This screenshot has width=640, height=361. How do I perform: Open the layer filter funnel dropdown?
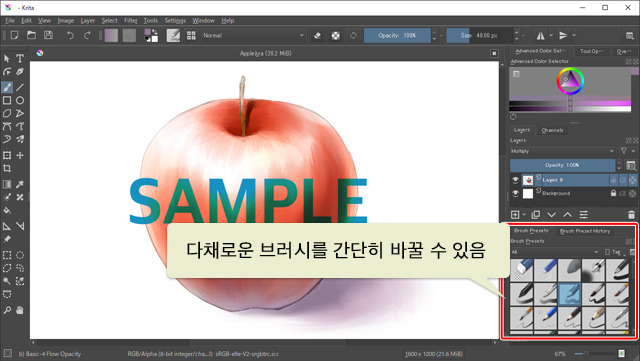[x=626, y=151]
